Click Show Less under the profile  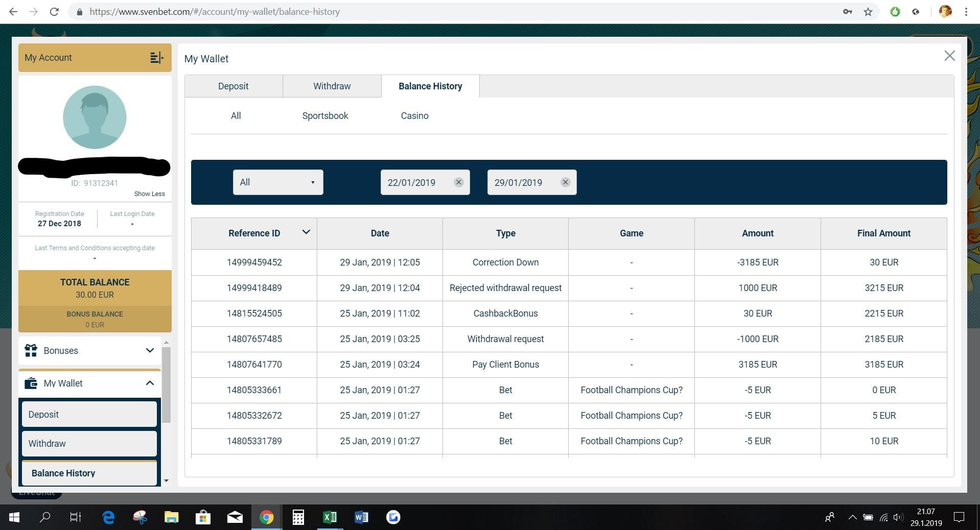(149, 194)
